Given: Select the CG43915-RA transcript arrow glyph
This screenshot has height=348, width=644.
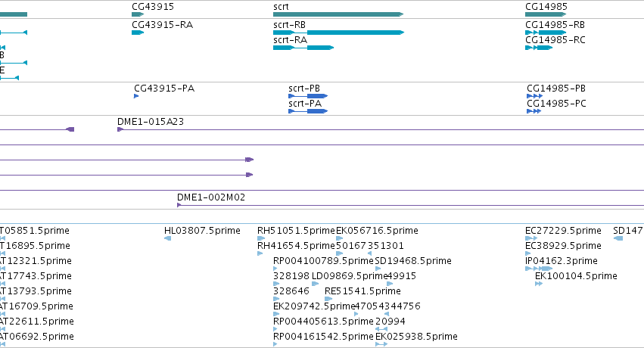Looking at the screenshot, I should [x=138, y=33].
